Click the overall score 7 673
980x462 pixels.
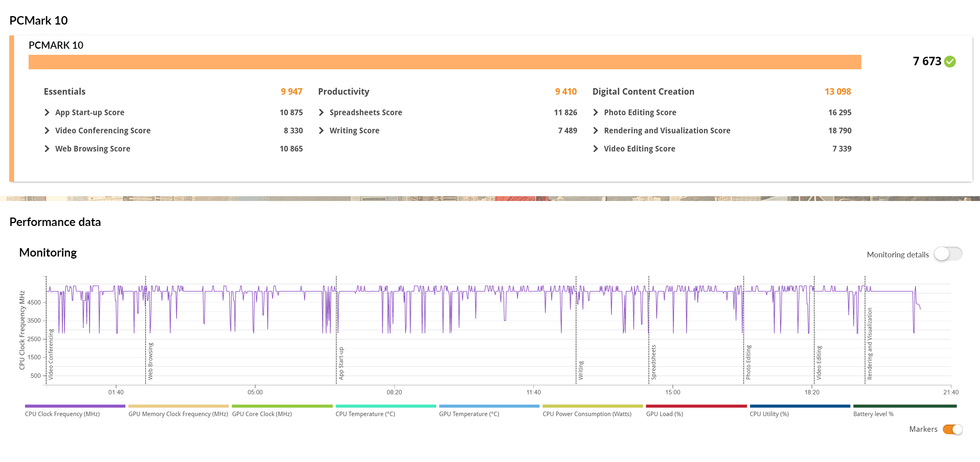(927, 61)
